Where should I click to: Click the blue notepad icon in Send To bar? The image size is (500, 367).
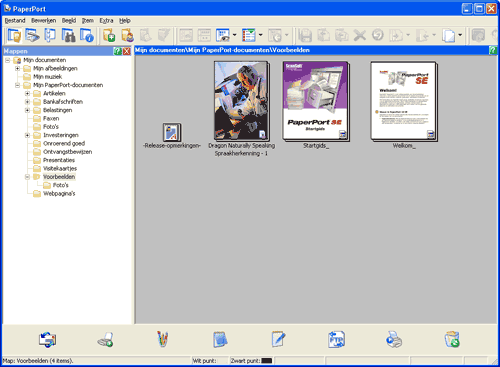[x=220, y=340]
